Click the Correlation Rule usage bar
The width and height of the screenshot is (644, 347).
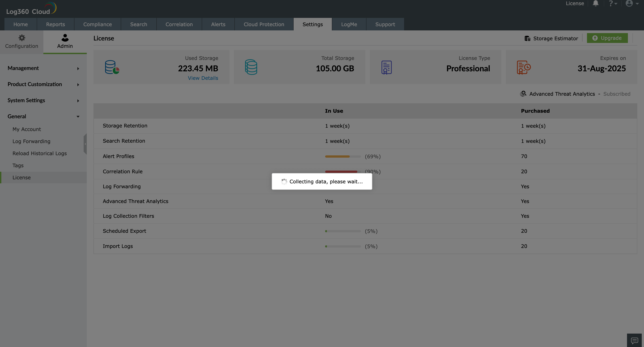point(341,172)
